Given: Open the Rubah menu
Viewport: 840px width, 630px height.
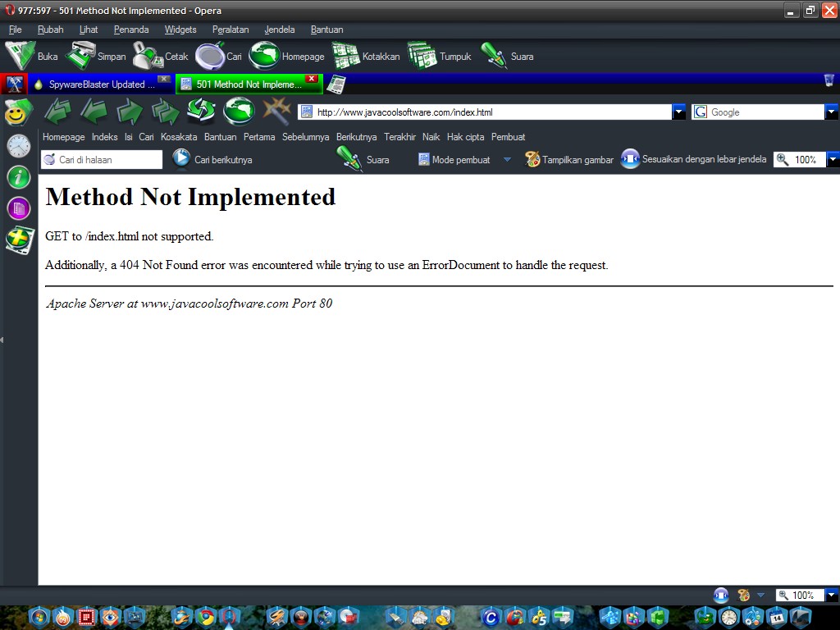Looking at the screenshot, I should click(x=50, y=30).
